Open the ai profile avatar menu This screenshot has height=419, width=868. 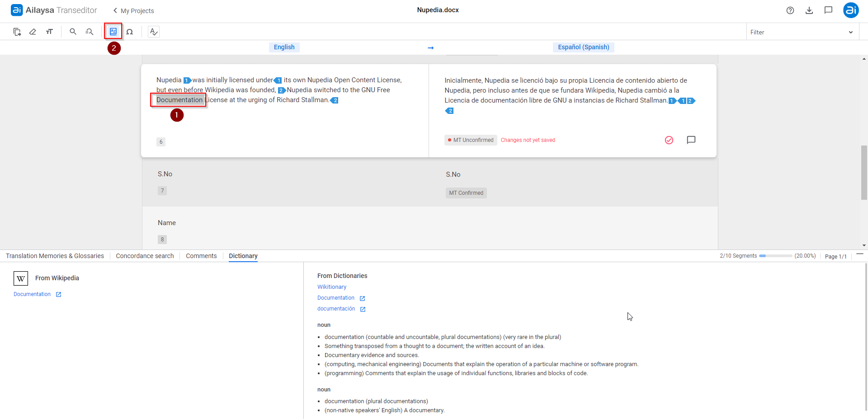851,10
